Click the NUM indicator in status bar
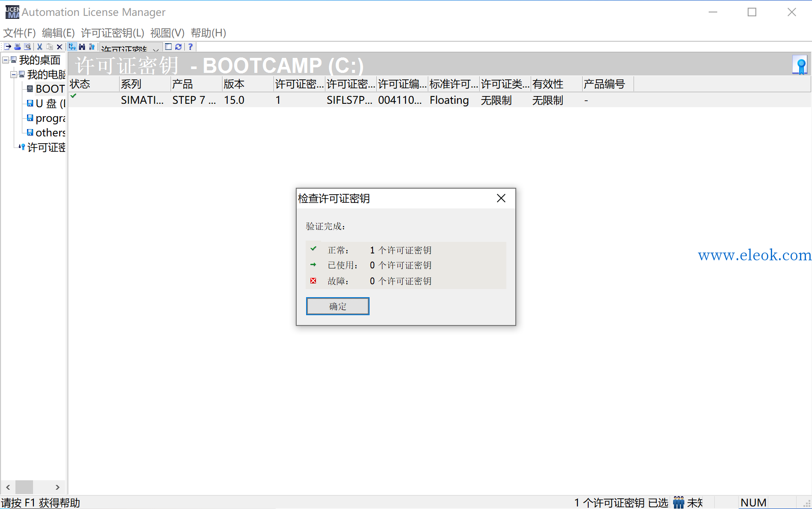The width and height of the screenshot is (812, 509). click(753, 503)
